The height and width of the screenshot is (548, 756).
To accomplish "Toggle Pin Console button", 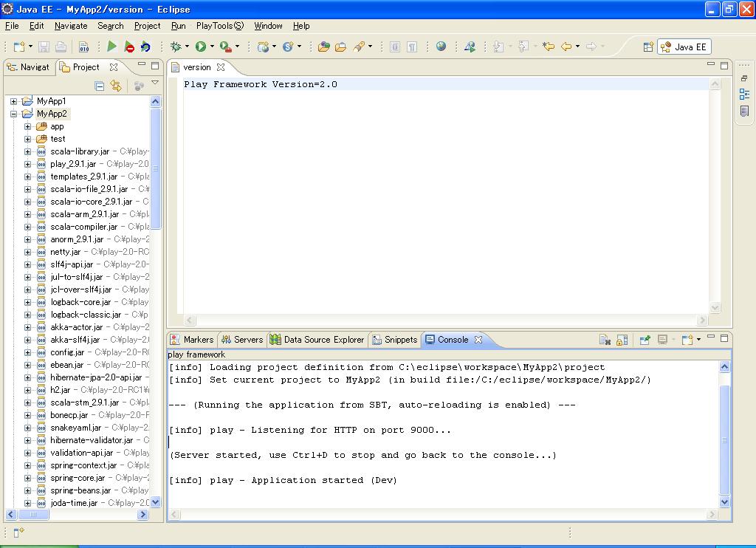I will 645,340.
